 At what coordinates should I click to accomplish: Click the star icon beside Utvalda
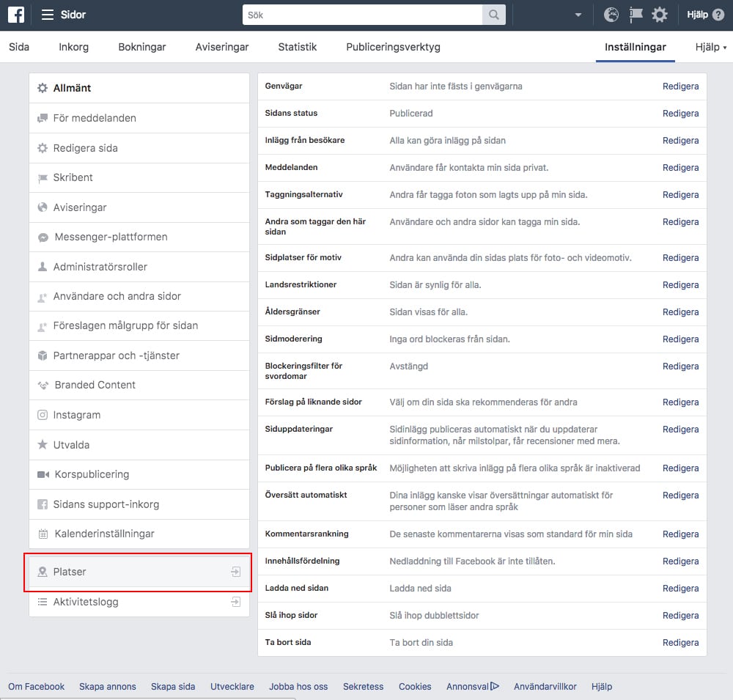43,445
